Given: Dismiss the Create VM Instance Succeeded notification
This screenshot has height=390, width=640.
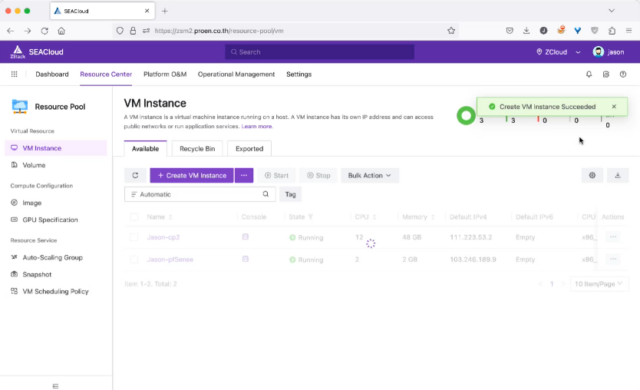Looking at the screenshot, I should 614,106.
